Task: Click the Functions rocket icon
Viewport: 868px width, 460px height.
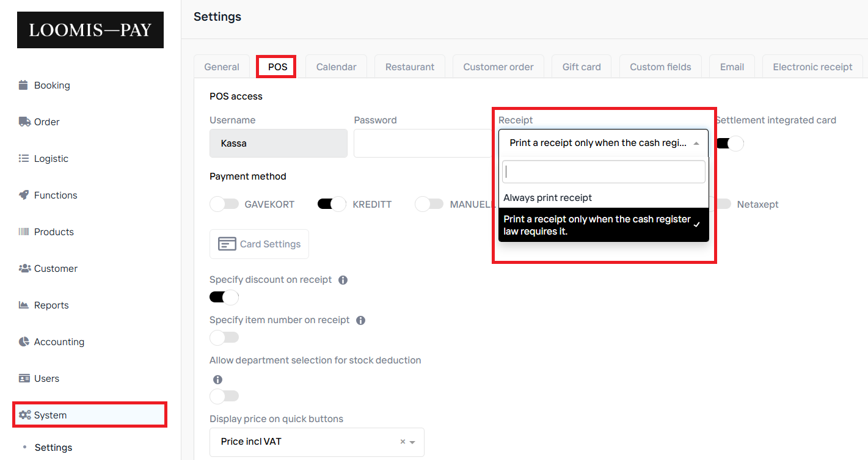Action: pyautogui.click(x=24, y=195)
